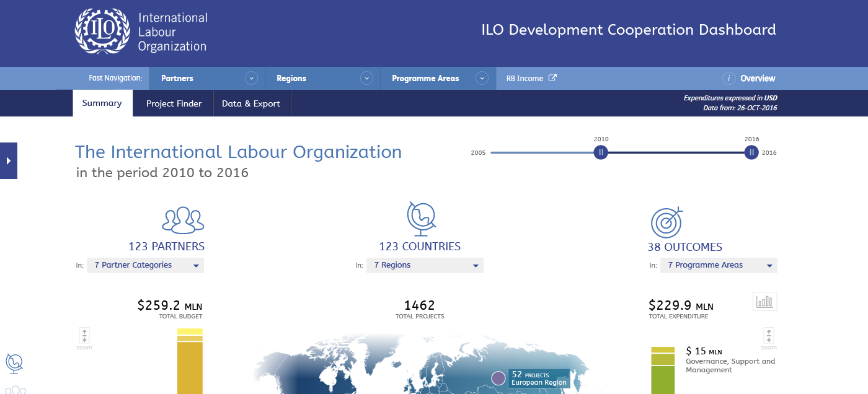Click the 123 PARTNERS heading
This screenshot has width=868, height=394.
tap(167, 247)
